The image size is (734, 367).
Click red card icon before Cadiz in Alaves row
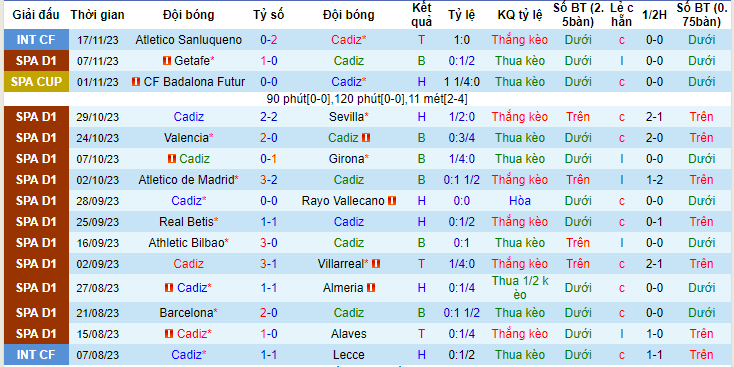169,334
